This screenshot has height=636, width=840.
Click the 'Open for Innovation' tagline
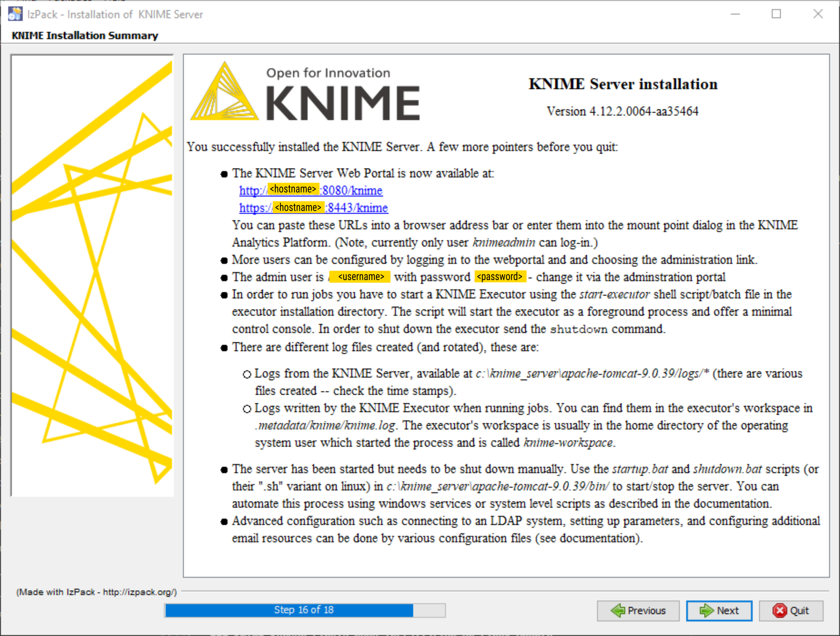(x=328, y=73)
